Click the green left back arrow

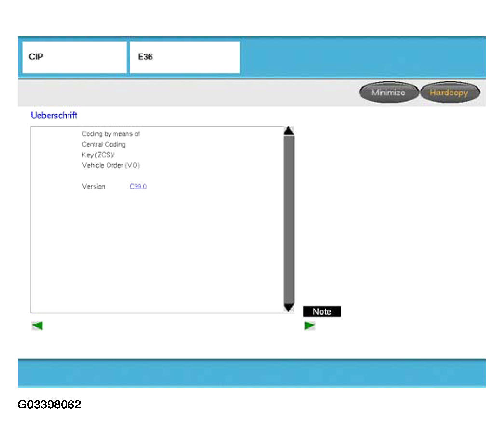coord(37,326)
